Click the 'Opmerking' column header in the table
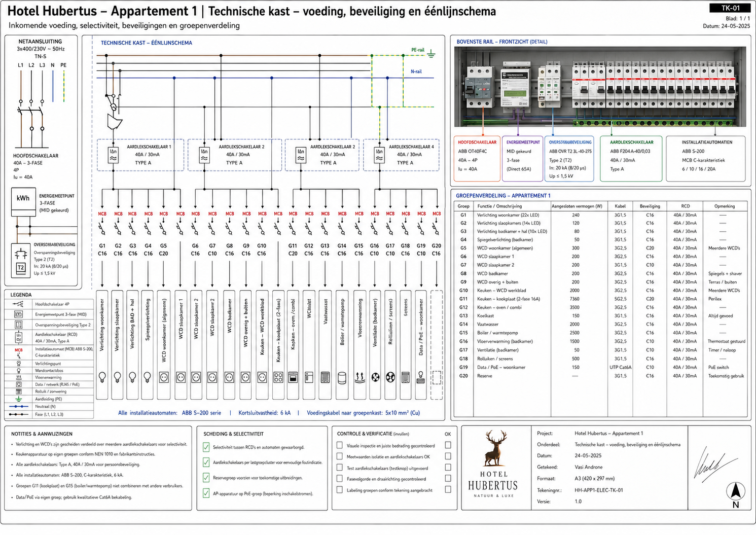Viewport: 756px width, 535px height. tap(725, 206)
